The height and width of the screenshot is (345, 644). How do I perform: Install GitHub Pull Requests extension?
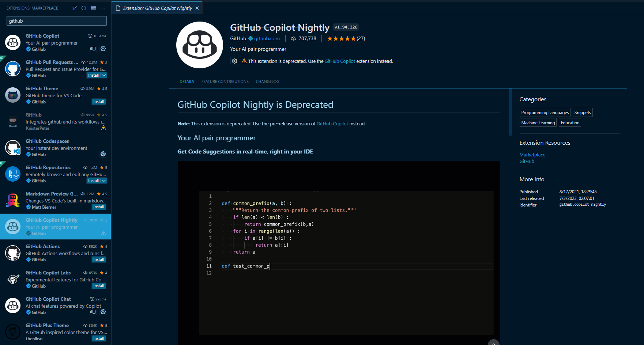coord(94,75)
